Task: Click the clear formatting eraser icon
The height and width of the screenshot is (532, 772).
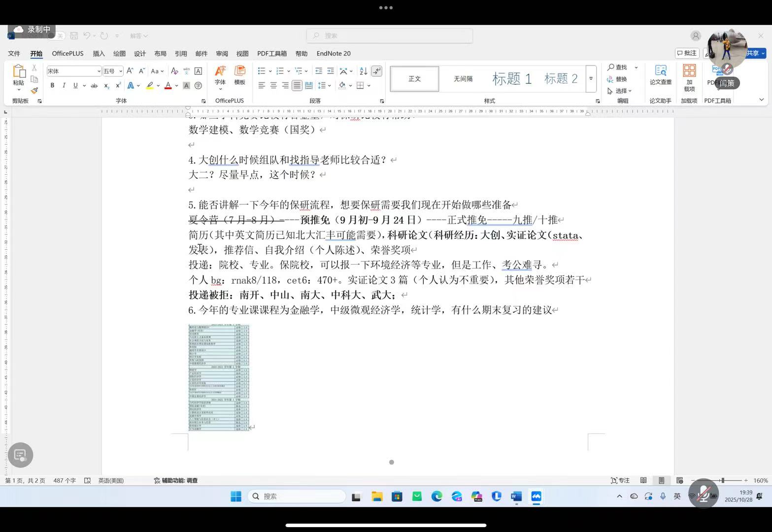Action: pyautogui.click(x=174, y=71)
